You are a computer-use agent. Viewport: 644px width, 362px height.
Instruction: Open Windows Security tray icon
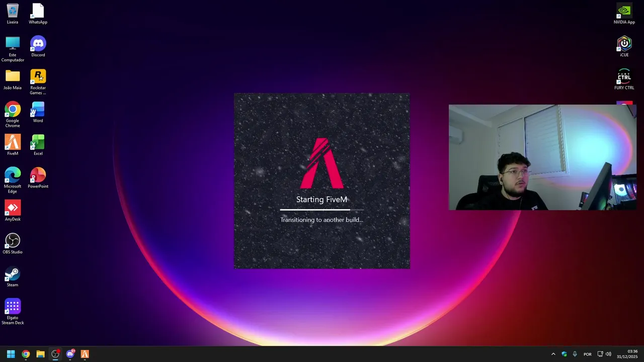tap(564, 354)
